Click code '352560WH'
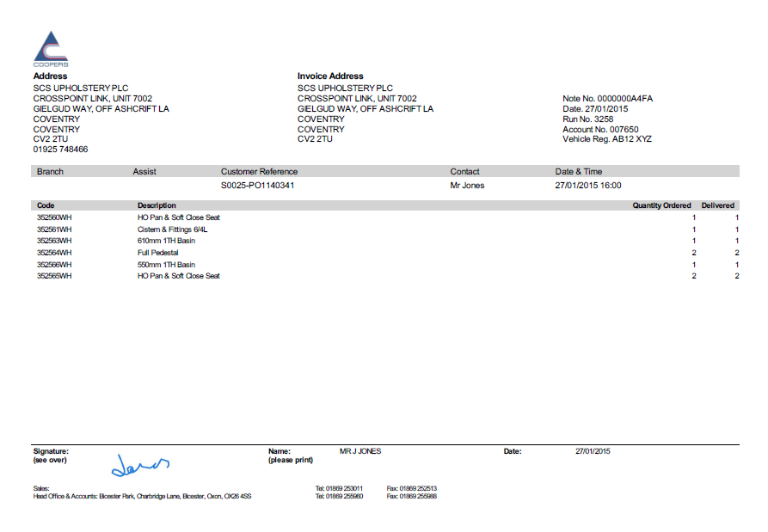The image size is (768, 532). tap(54, 217)
